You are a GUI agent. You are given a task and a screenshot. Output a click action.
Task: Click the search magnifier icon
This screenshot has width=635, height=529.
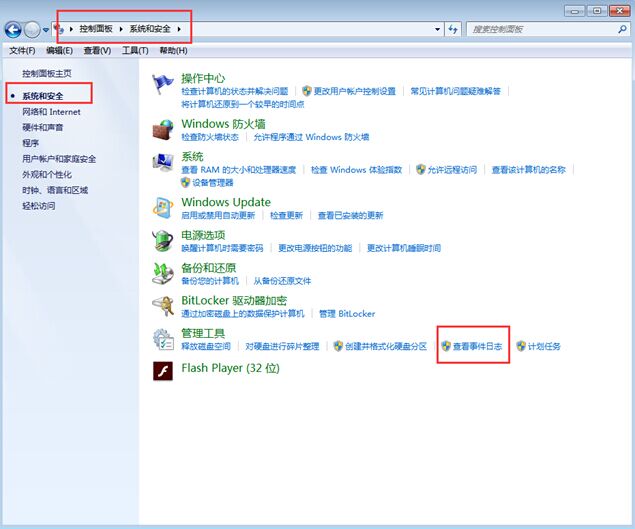point(622,29)
